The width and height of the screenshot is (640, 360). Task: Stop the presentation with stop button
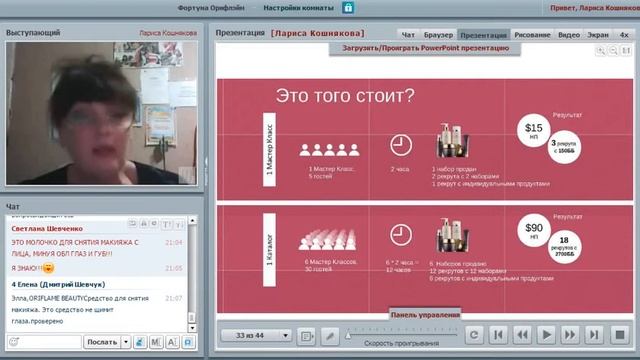620,335
